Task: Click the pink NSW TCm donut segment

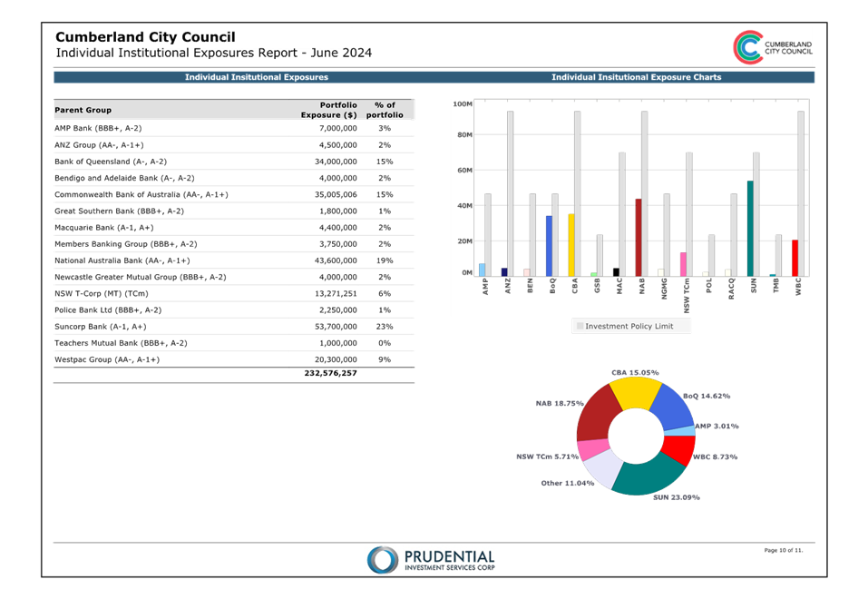Action: tap(592, 449)
